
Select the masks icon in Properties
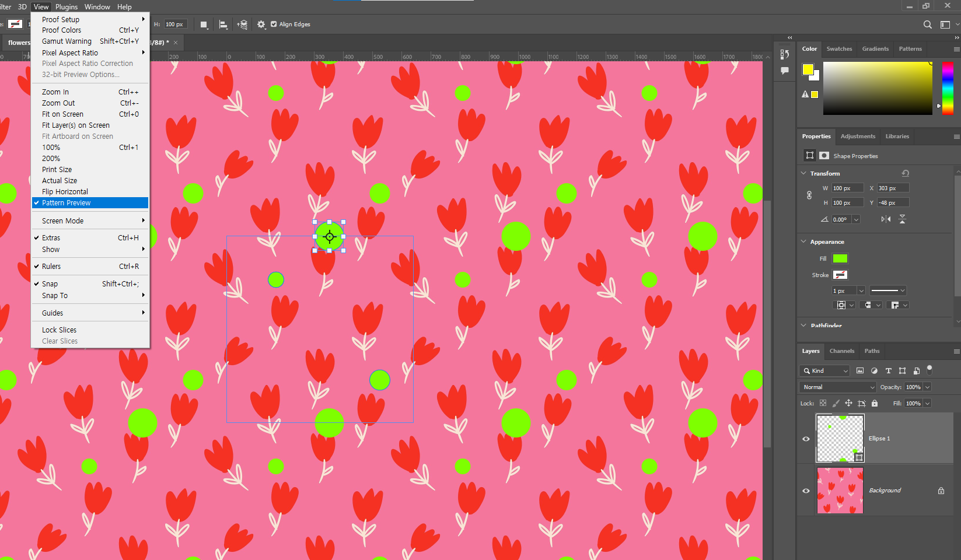point(824,156)
